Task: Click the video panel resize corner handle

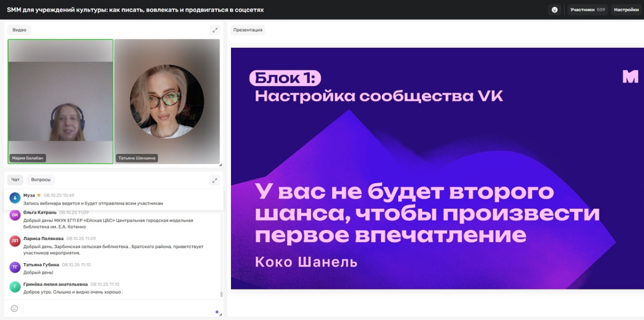Action: pos(221,165)
